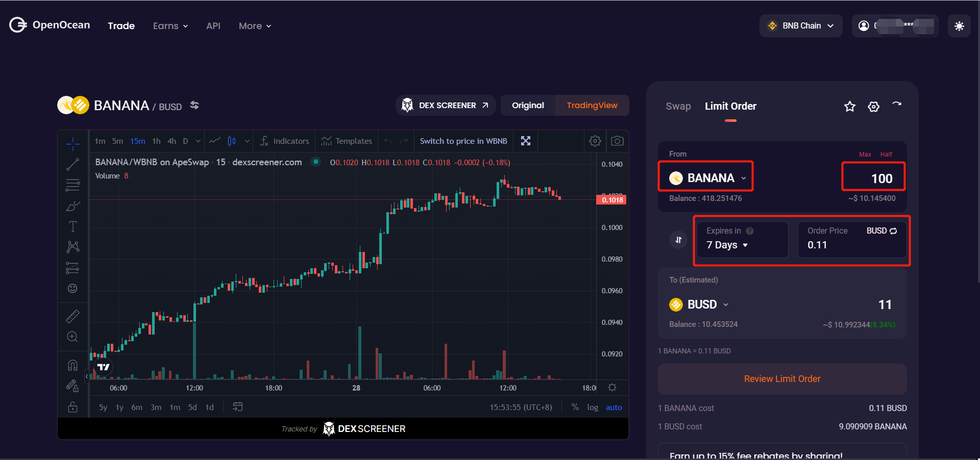Toggle percent scale on chart
This screenshot has width=980, height=460.
coord(575,407)
